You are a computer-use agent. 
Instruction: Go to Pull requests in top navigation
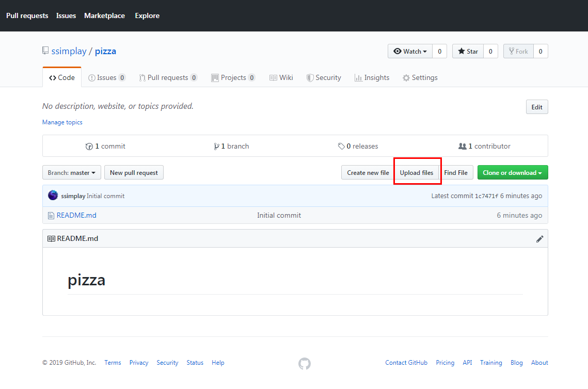click(27, 16)
